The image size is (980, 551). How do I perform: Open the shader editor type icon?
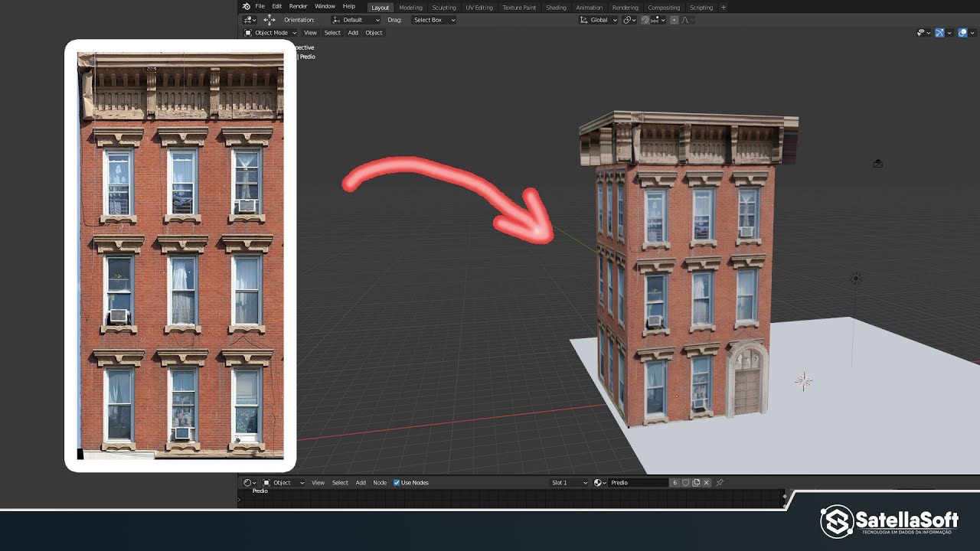[x=250, y=483]
